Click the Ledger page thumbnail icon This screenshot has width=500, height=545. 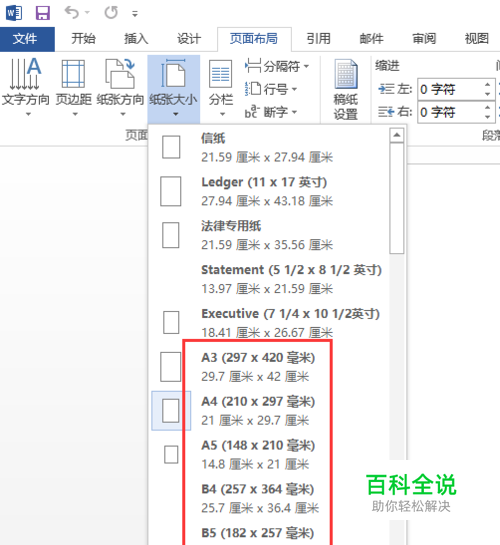171,191
